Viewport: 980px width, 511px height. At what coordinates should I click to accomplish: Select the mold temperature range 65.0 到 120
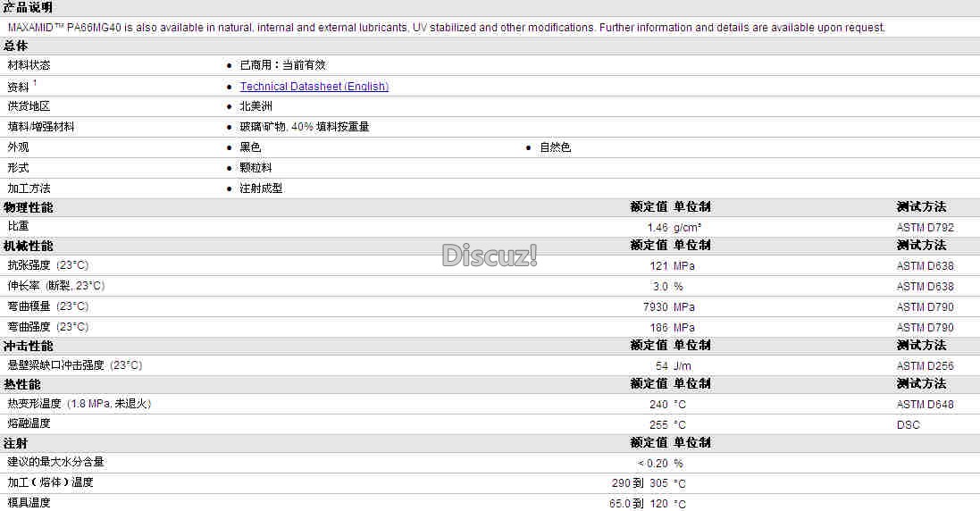tap(639, 504)
